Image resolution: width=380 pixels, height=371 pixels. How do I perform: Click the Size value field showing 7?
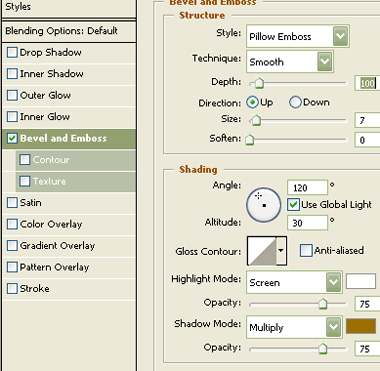(367, 120)
